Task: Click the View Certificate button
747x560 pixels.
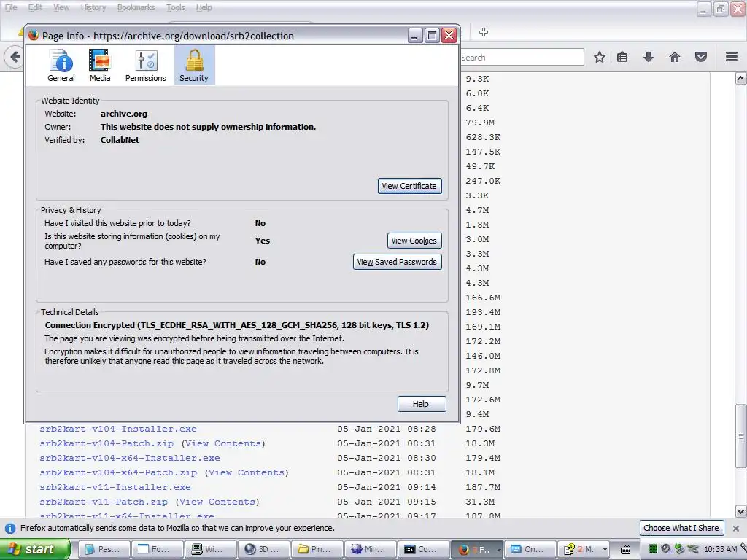Action: pyautogui.click(x=409, y=186)
